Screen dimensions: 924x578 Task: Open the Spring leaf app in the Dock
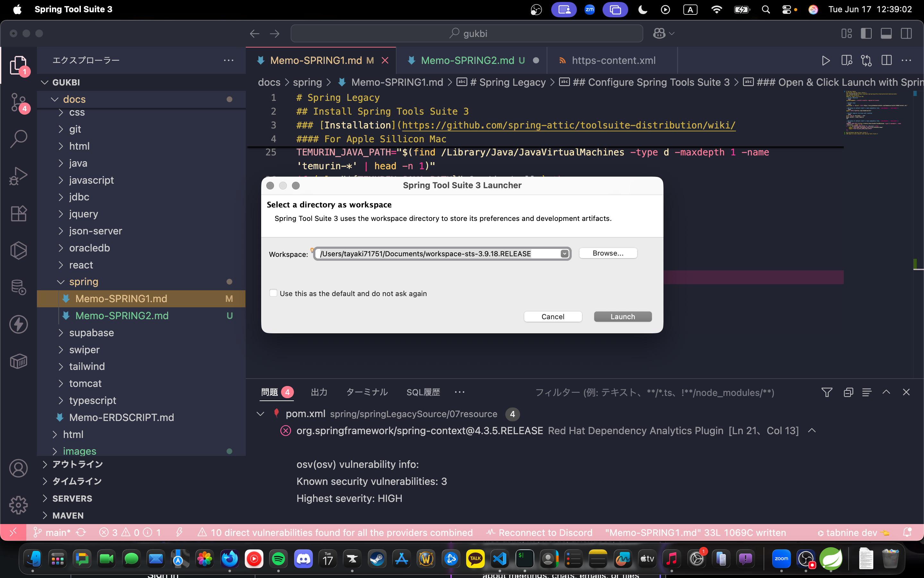coord(831,559)
